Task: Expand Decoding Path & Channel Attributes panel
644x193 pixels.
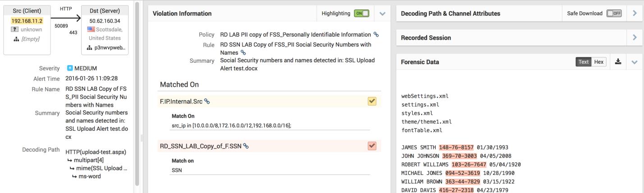Action: (x=635, y=14)
